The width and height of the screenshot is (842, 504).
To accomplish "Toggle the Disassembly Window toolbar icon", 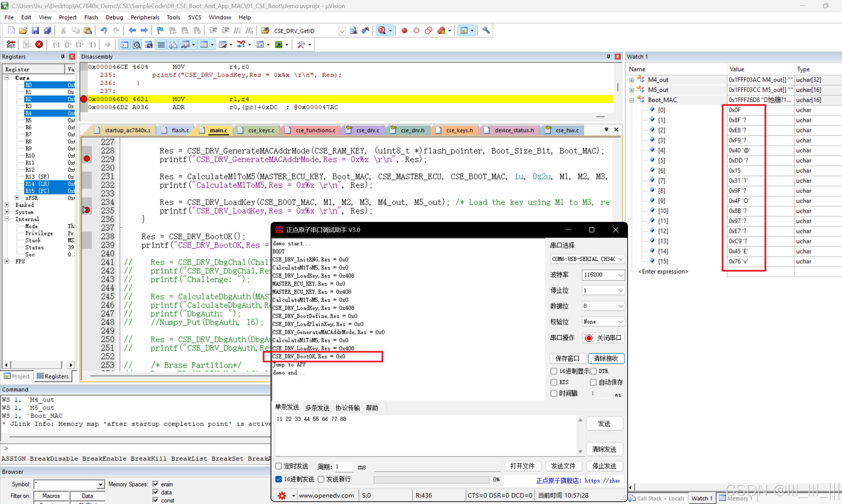I will pos(137,44).
